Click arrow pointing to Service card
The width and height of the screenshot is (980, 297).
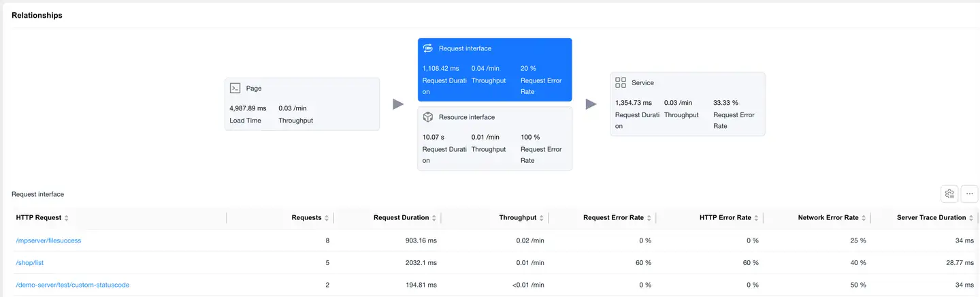point(591,104)
